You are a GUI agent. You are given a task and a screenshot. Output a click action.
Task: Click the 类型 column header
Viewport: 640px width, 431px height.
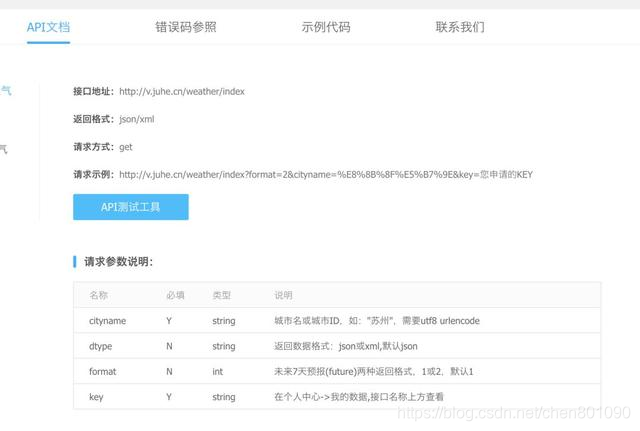point(222,295)
